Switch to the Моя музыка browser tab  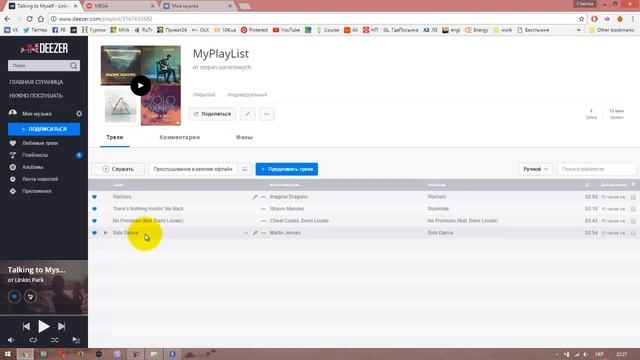(196, 6)
